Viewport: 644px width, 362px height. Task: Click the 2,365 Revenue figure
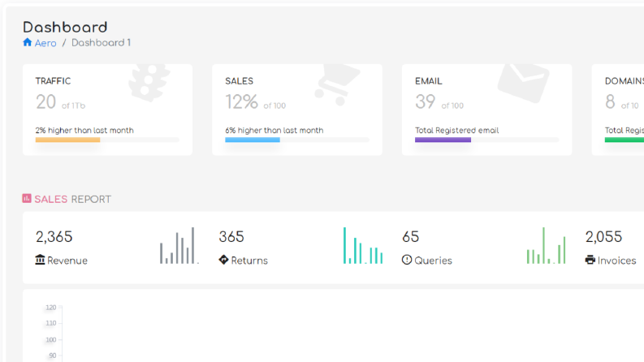click(54, 237)
